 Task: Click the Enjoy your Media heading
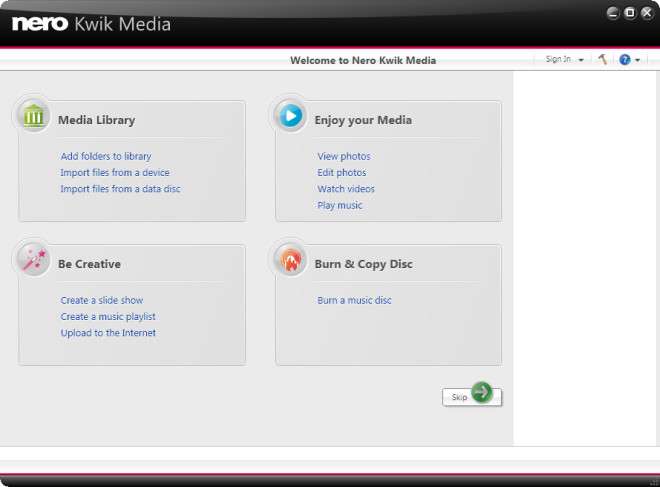[x=363, y=120]
